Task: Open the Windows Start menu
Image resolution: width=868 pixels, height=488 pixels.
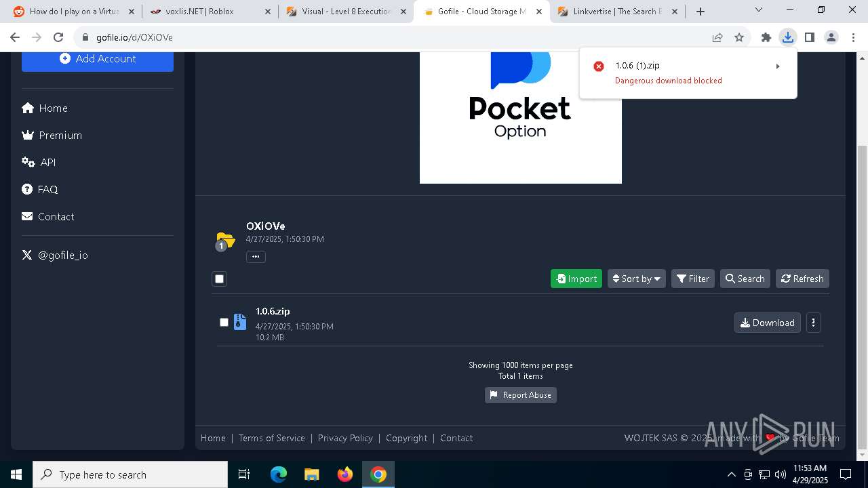Action: pos(16,474)
